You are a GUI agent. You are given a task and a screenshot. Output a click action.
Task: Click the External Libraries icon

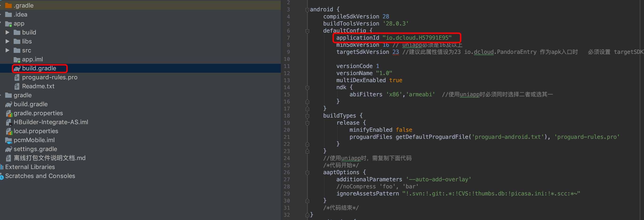pyautogui.click(x=2, y=167)
